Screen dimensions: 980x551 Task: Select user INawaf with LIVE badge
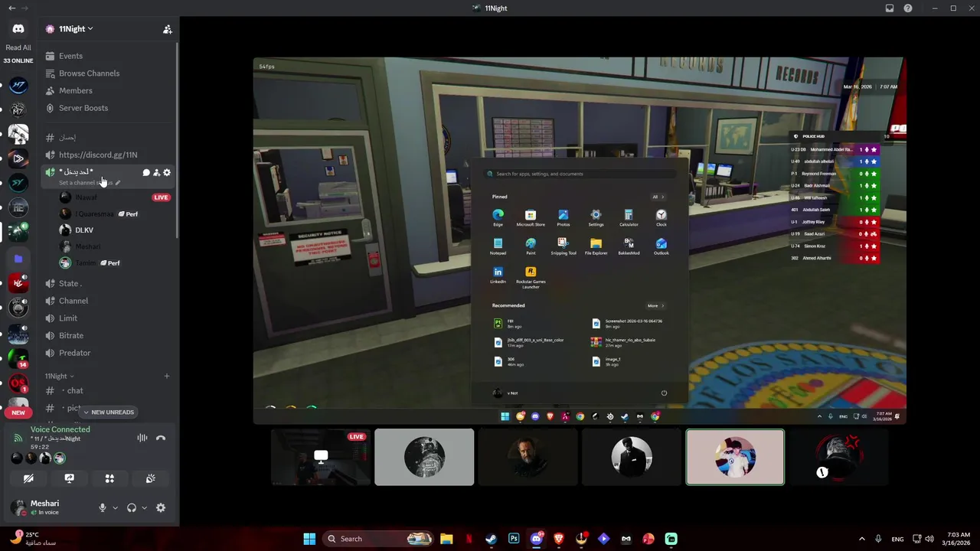coord(115,197)
